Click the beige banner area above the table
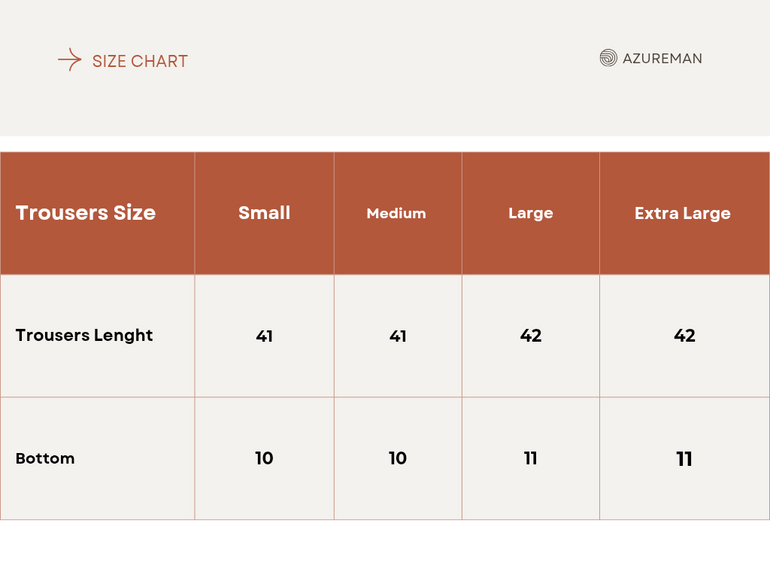Image resolution: width=770 pixels, height=578 pixels. tap(385, 100)
